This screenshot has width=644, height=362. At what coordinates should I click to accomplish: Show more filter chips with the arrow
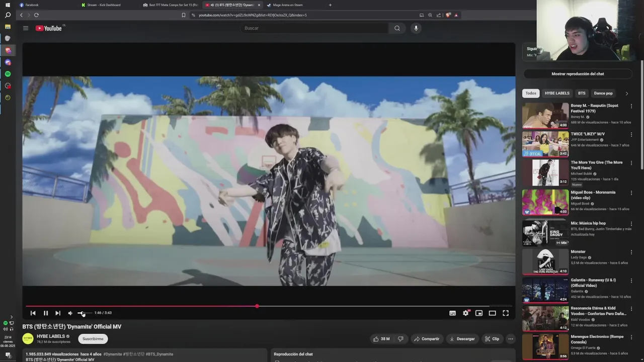(x=626, y=94)
